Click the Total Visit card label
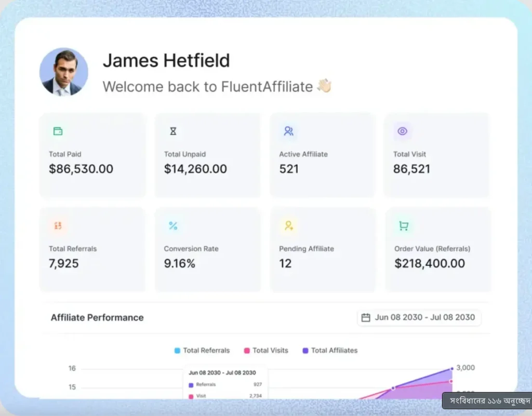Screen dimensions: 532x416 409,154
